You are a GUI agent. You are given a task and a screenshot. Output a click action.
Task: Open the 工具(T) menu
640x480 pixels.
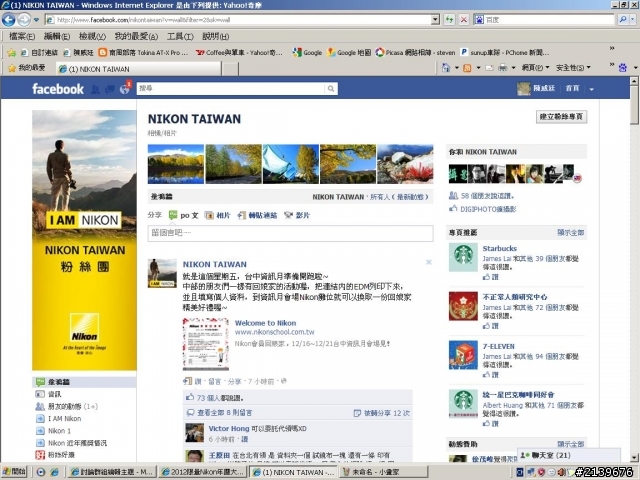tap(180, 36)
